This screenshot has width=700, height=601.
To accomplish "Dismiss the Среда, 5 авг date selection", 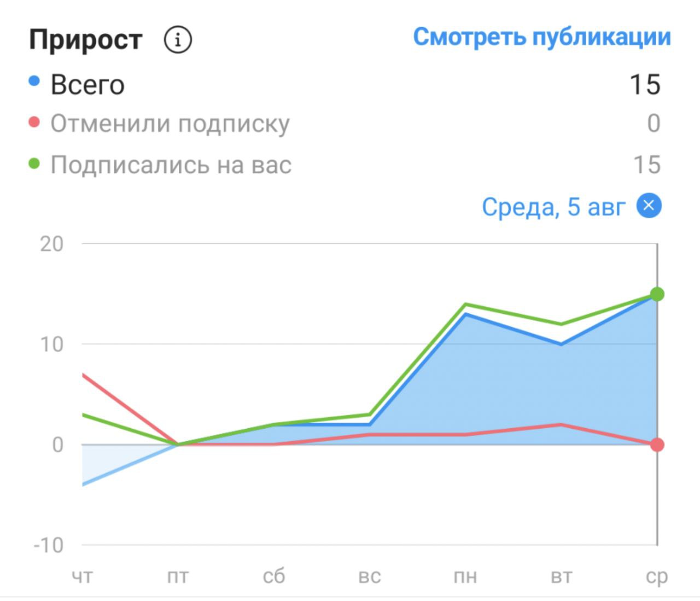I will [x=649, y=206].
